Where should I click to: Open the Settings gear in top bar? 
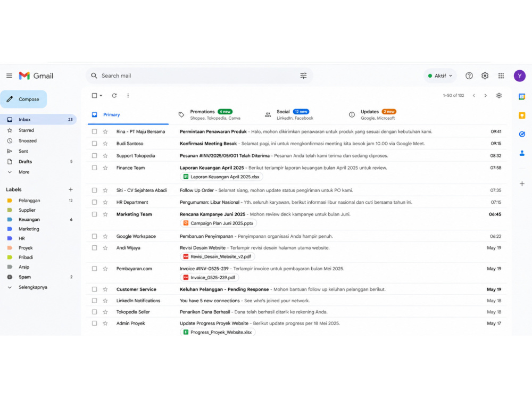485,76
